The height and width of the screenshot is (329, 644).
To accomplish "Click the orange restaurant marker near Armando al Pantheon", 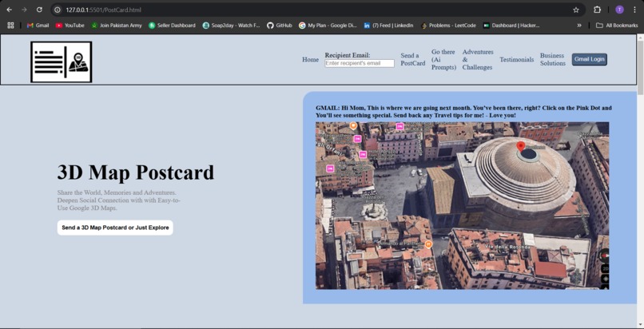I will pos(428,244).
